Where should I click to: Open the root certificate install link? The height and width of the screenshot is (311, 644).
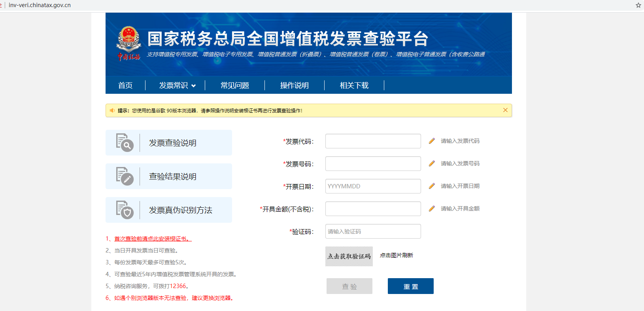[x=153, y=239]
